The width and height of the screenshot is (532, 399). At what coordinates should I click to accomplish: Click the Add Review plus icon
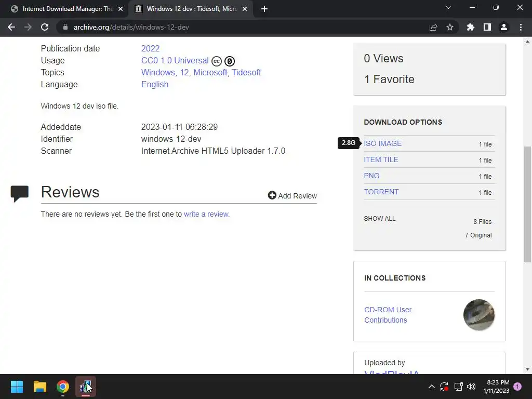point(272,195)
